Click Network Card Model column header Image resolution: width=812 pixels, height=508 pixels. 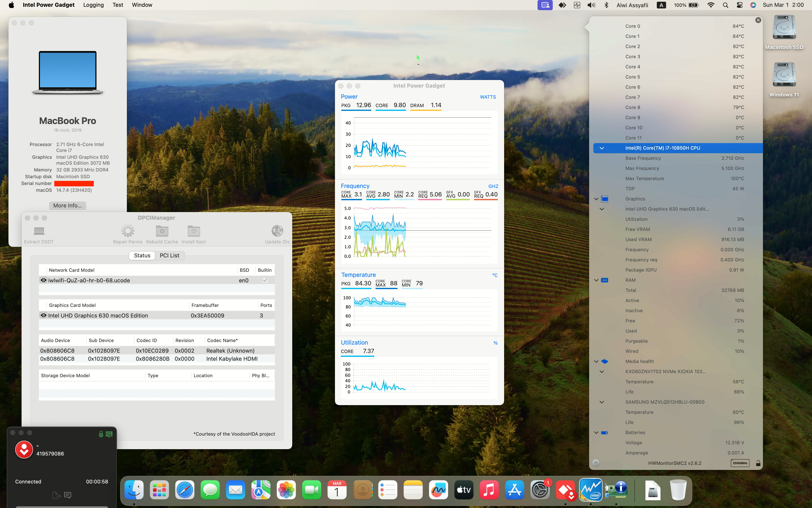[142, 270]
